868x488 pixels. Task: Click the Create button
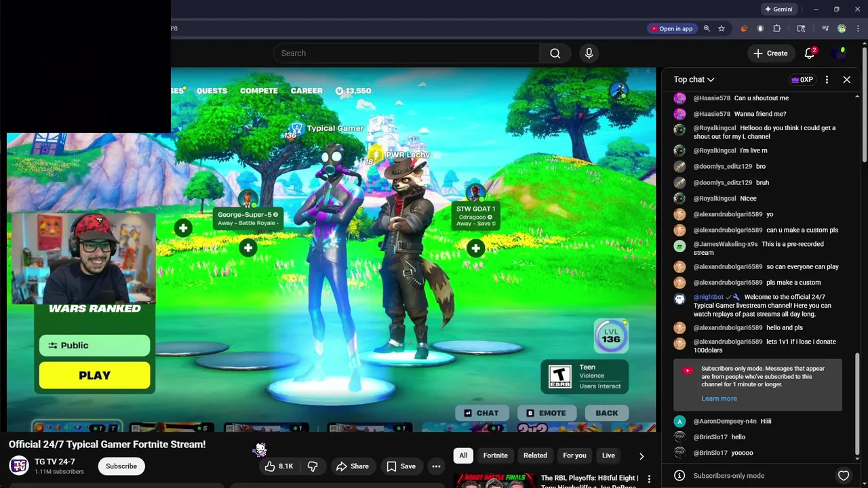(770, 54)
